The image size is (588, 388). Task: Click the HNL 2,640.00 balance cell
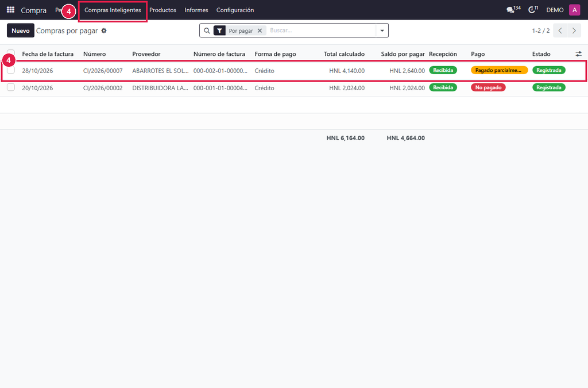tap(407, 71)
